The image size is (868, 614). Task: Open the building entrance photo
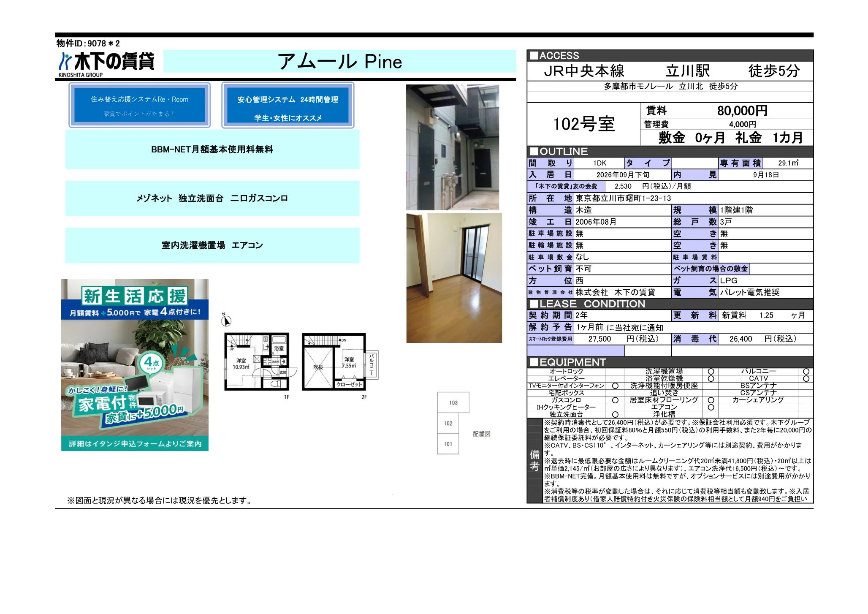coord(453,147)
